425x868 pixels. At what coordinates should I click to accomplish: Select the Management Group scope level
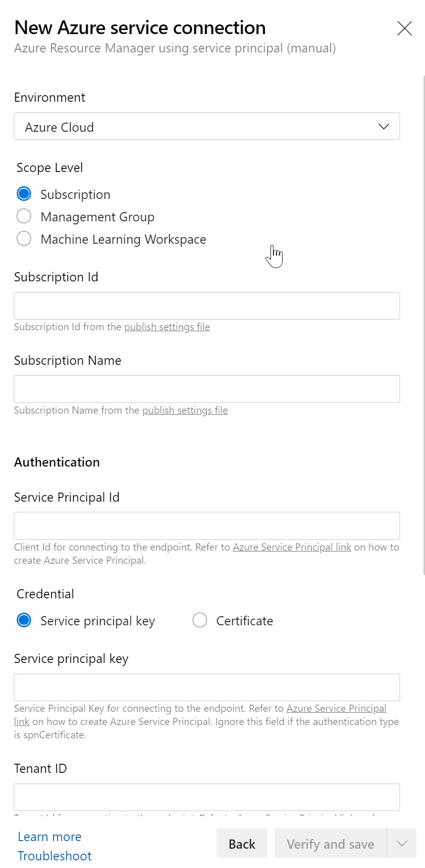pyautogui.click(x=24, y=216)
